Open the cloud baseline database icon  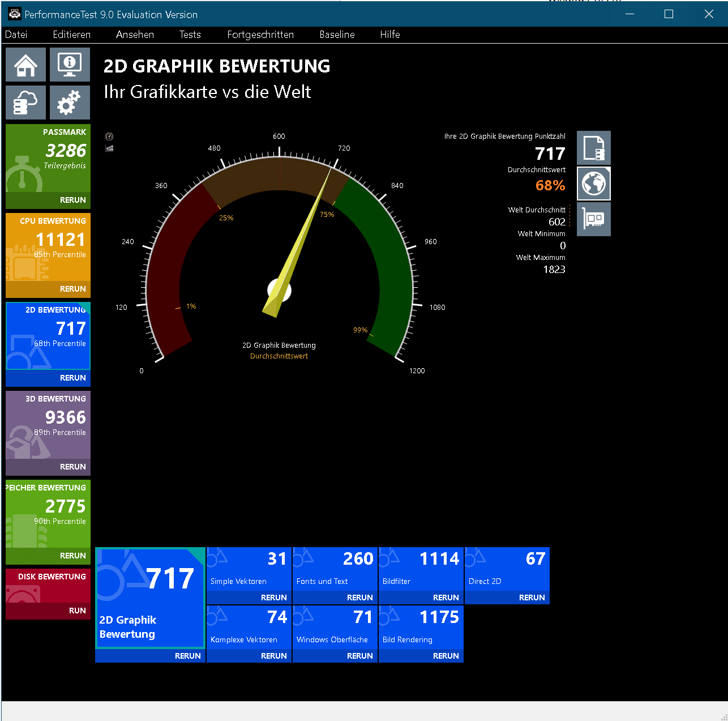[x=26, y=103]
